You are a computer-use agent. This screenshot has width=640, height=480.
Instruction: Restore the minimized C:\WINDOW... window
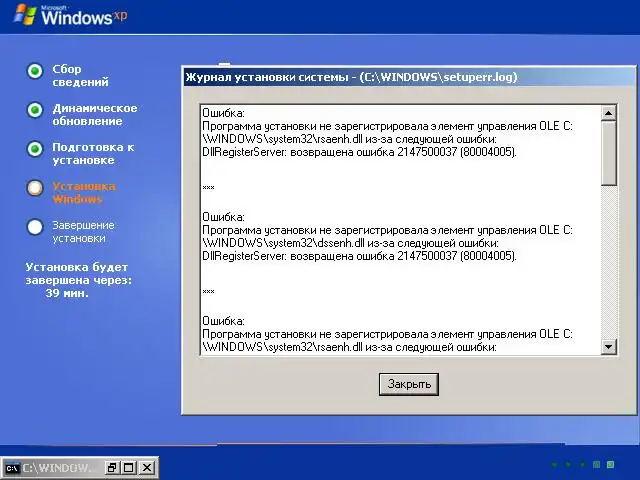click(111, 468)
